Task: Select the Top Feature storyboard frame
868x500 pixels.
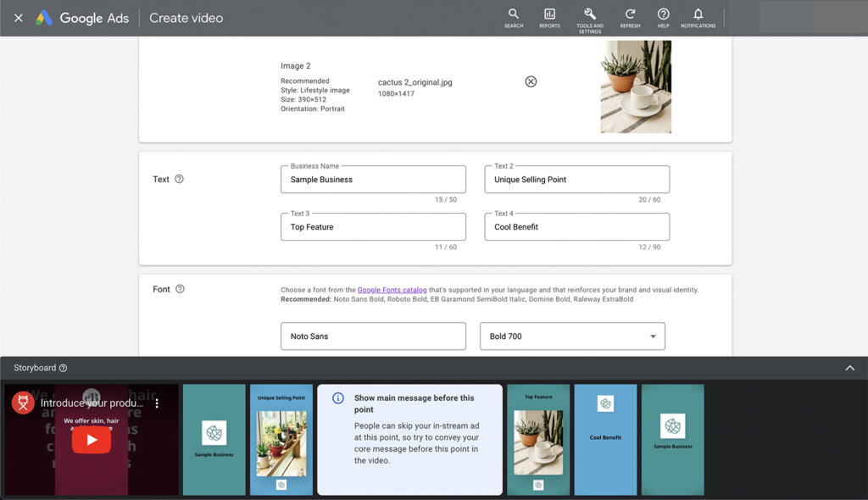Action: 538,440
